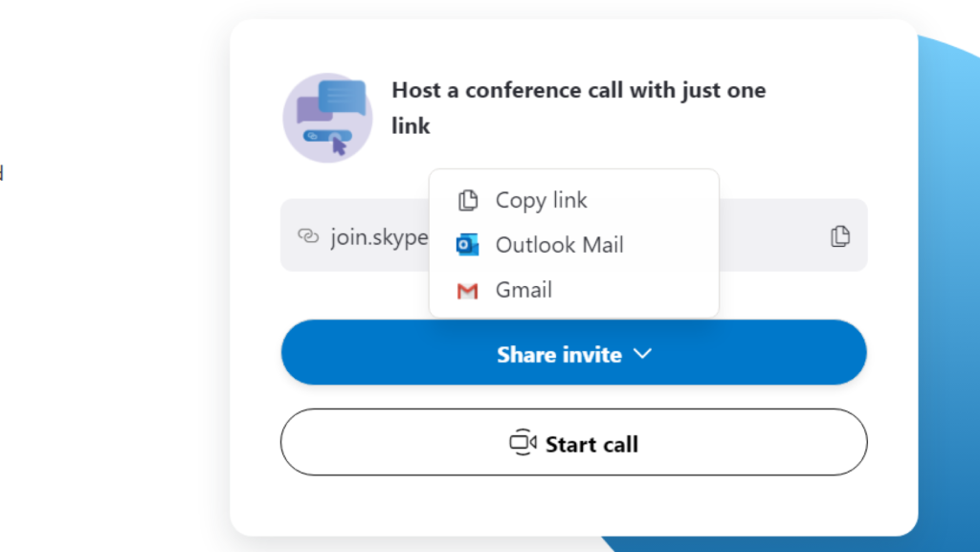The image size is (980, 552).
Task: Click the Copy link pages icon
Action: 468,200
